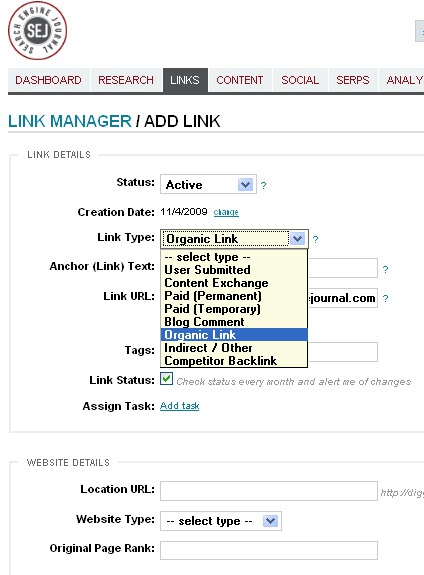Click the Search Engine Journal logo
The height and width of the screenshot is (575, 424).
[x=37, y=30]
